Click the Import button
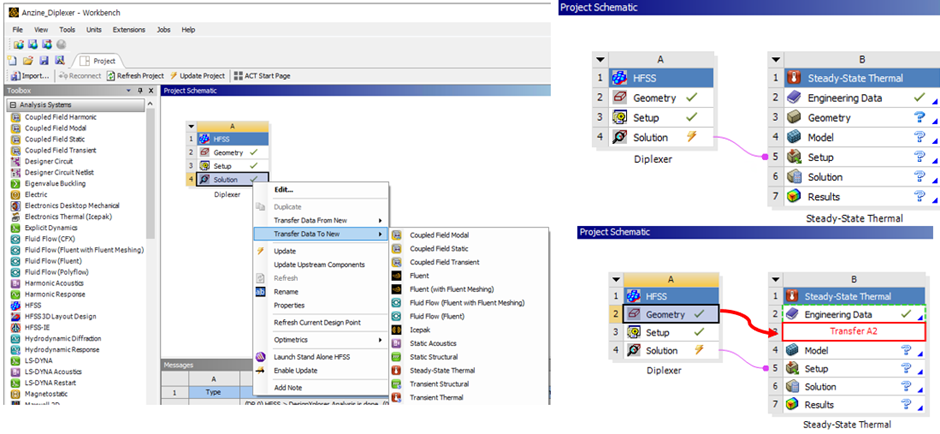Screen dimensions: 940x434 tap(31, 76)
